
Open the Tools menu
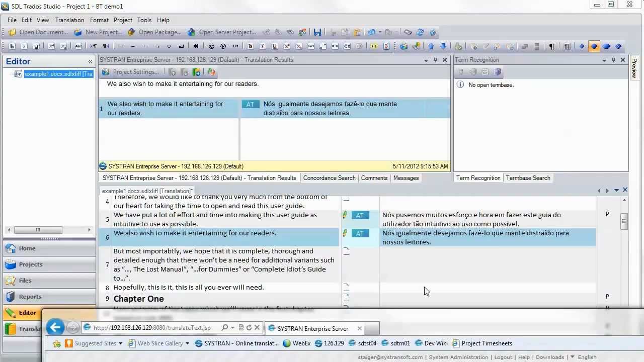(x=144, y=20)
